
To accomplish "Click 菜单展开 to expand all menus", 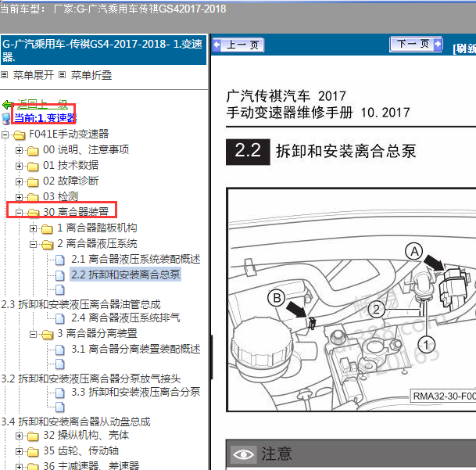I will (x=34, y=75).
